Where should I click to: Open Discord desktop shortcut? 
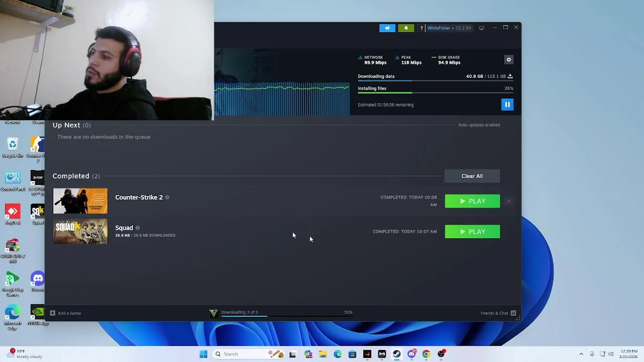[38, 282]
